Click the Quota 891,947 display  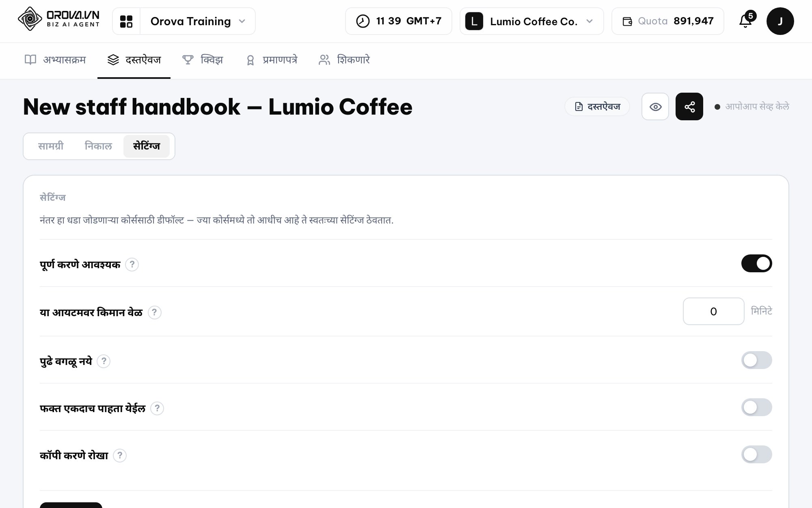pos(668,21)
